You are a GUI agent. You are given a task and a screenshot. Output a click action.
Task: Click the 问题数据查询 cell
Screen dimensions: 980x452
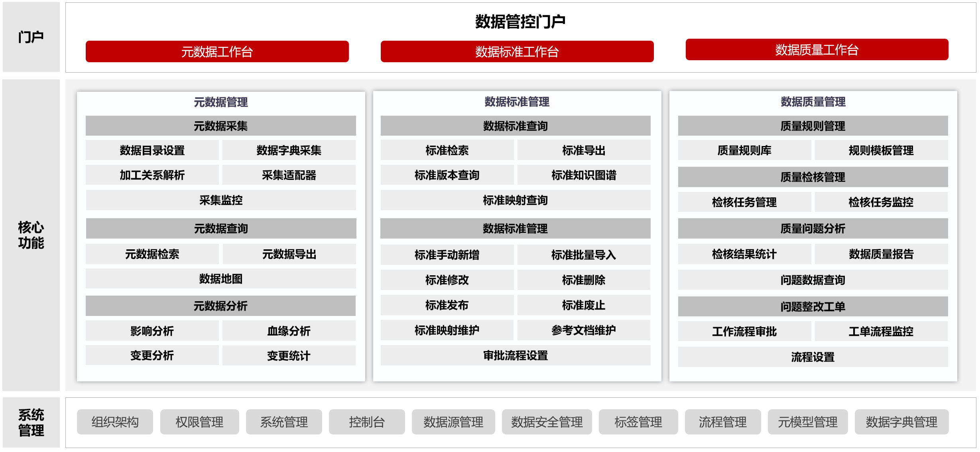tap(813, 280)
